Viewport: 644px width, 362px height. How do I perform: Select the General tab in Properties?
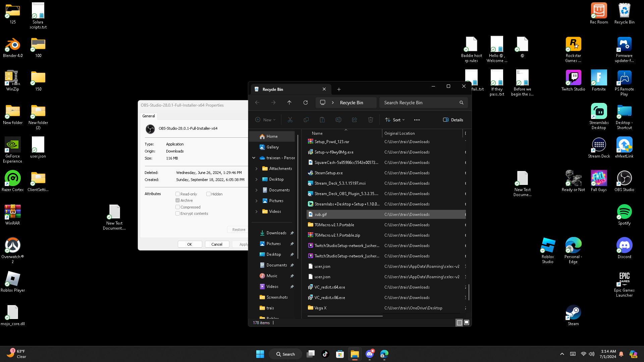click(149, 116)
